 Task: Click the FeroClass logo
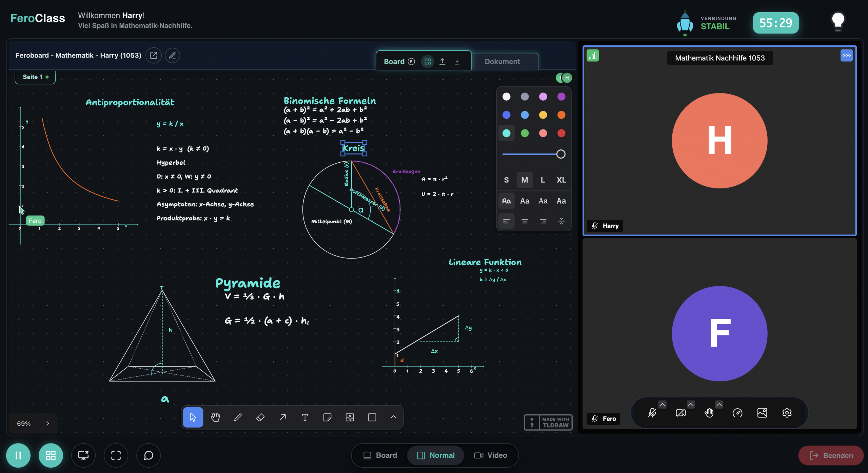pos(38,18)
